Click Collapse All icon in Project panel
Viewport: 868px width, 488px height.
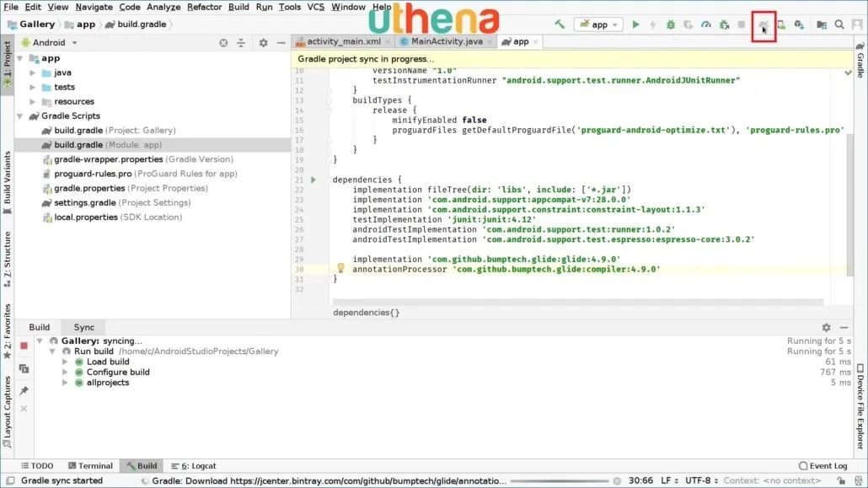pos(241,43)
